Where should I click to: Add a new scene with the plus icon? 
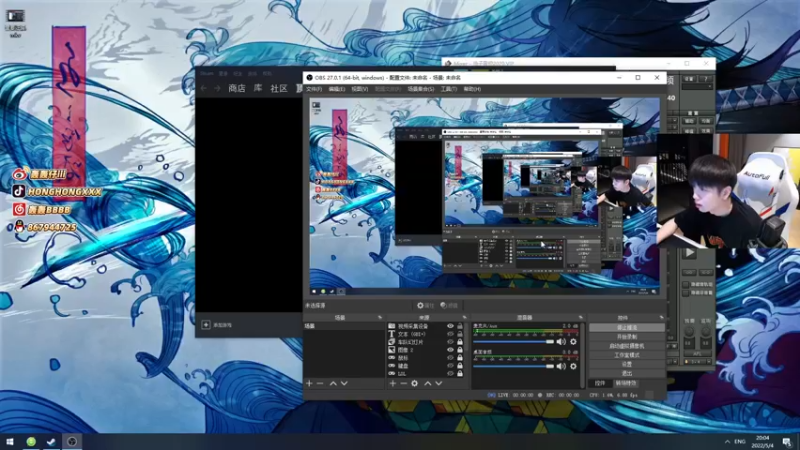coord(309,383)
